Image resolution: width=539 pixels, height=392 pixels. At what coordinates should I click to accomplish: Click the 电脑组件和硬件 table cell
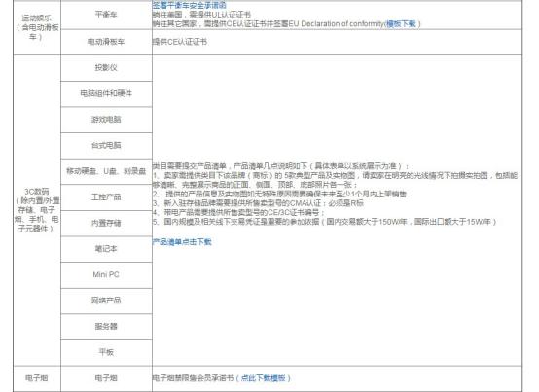[x=106, y=93]
